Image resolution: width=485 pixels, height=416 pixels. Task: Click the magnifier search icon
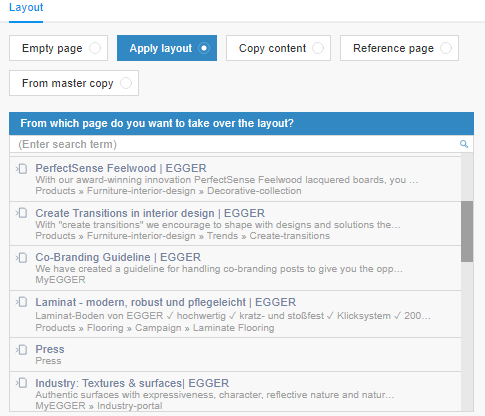464,144
